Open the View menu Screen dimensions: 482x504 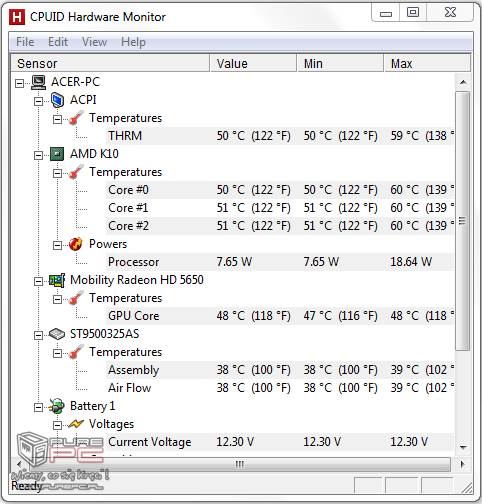[x=95, y=42]
